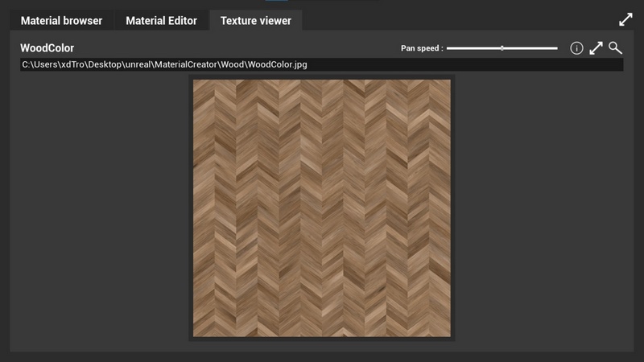
Task: Switch to the Material browser tab
Action: 61,21
